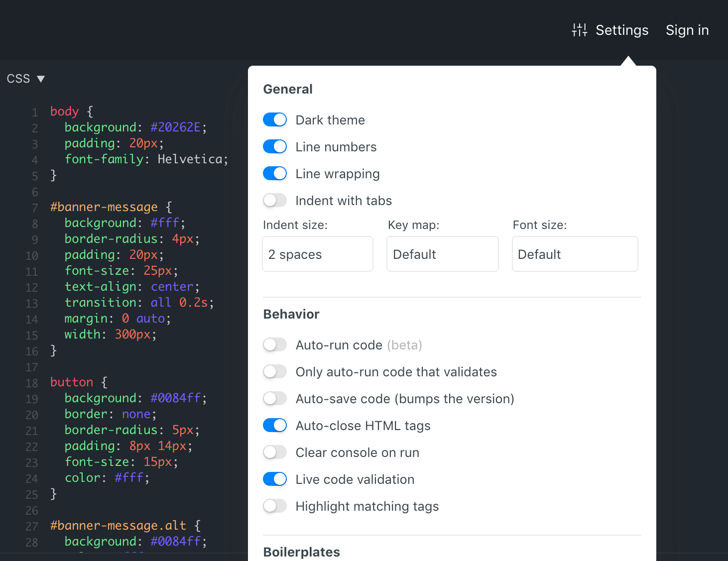The height and width of the screenshot is (561, 728).
Task: Turn off Line numbers
Action: [x=274, y=146]
